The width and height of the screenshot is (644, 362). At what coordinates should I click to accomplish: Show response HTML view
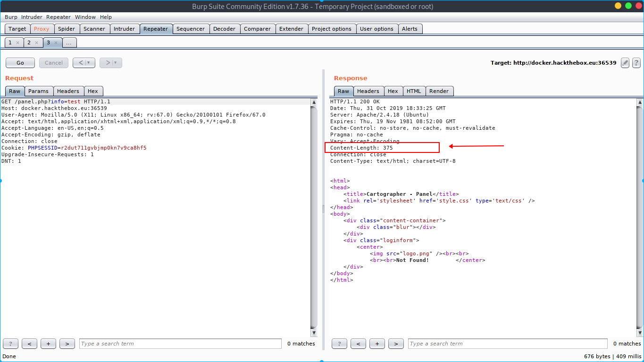414,91
